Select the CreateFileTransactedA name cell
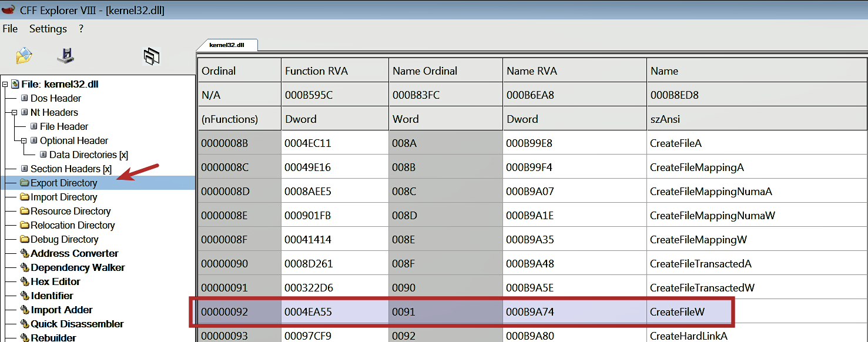Image resolution: width=868 pixels, height=342 pixels. (757, 263)
